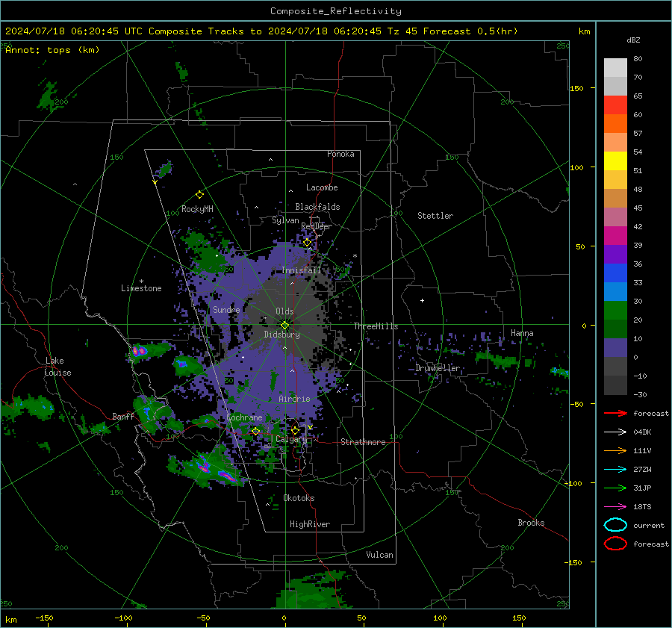Pick the magenta 42-39 dBZ swatch
This screenshot has height=628, width=672.
[x=615, y=236]
